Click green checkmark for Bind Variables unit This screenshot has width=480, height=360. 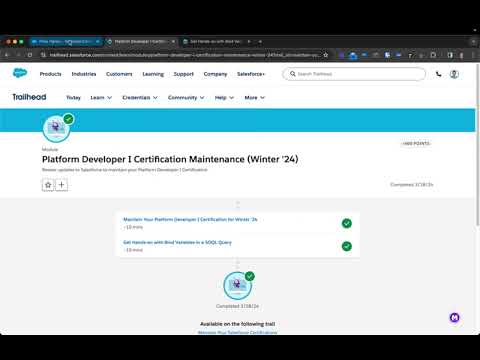[x=347, y=246]
